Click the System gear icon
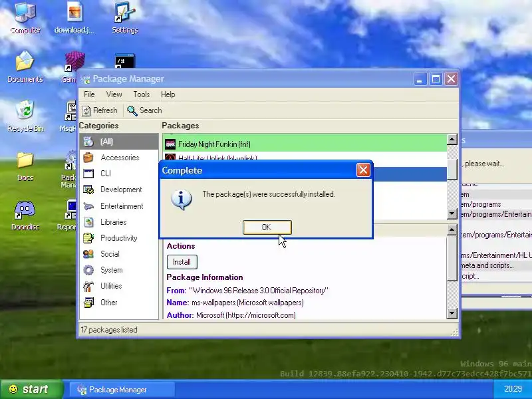 [88, 270]
